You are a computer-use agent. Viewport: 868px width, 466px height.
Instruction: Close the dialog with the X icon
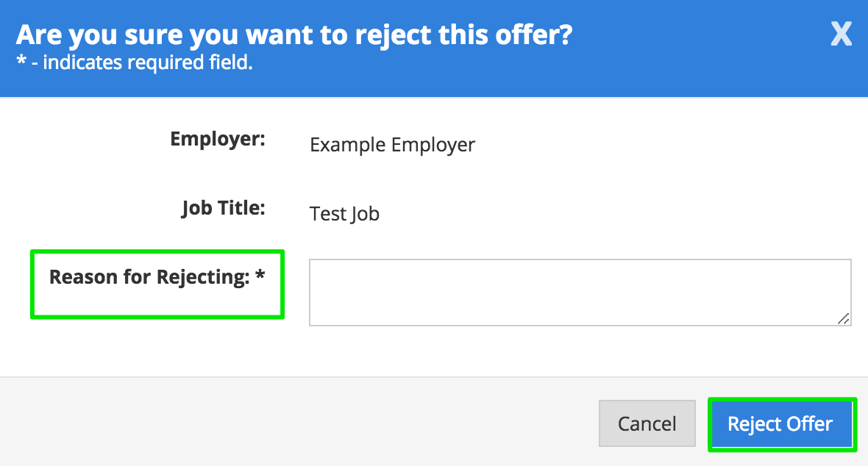pos(841,35)
